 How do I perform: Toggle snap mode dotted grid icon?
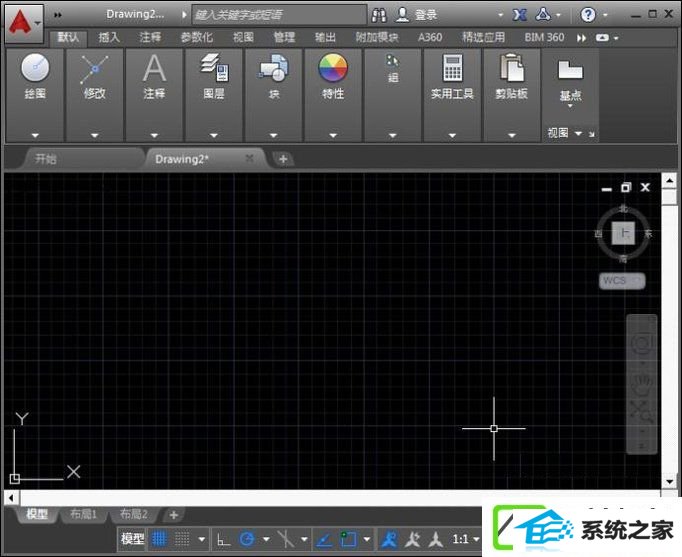click(182, 540)
